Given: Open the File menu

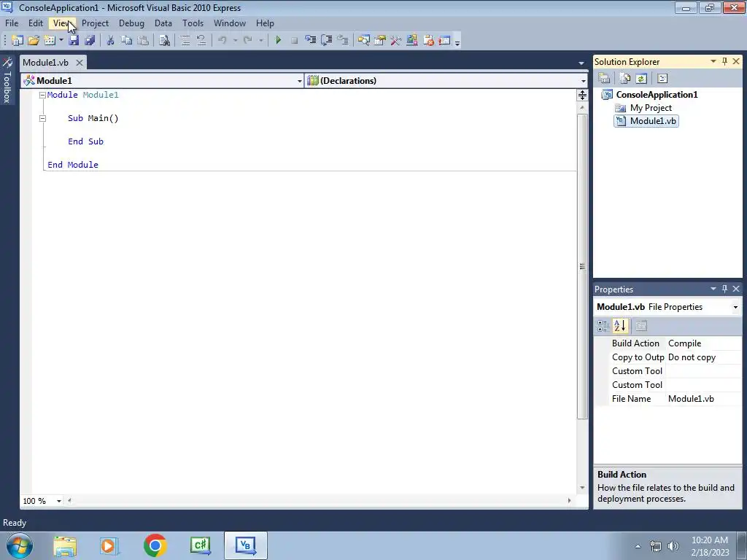Looking at the screenshot, I should pos(12,23).
